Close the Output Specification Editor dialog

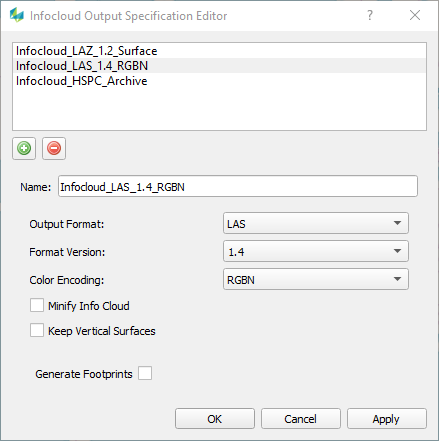(415, 15)
